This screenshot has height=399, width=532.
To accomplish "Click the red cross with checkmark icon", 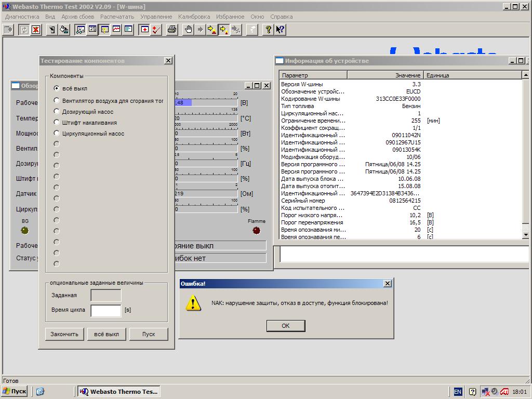I will [x=156, y=30].
